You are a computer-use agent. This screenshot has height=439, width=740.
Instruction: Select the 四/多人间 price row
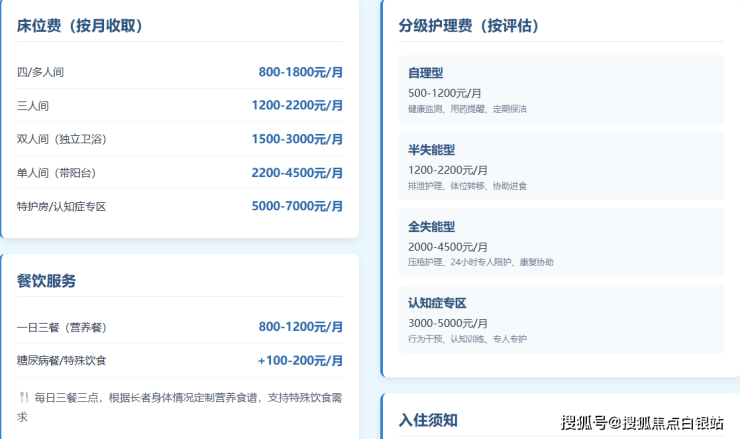coord(180,72)
